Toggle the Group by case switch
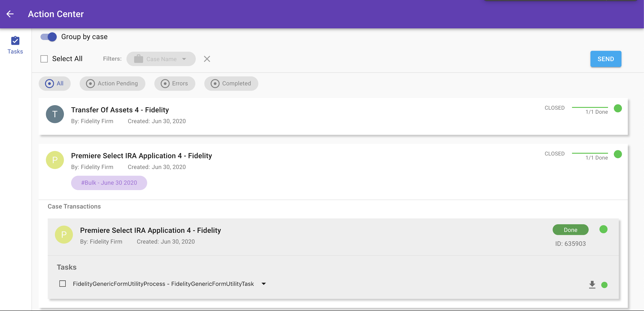 [x=49, y=37]
